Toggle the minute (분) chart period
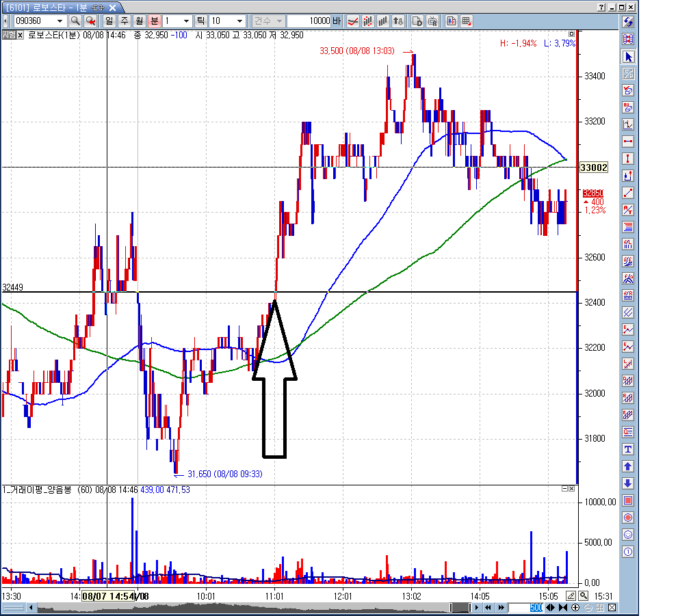 click(154, 21)
